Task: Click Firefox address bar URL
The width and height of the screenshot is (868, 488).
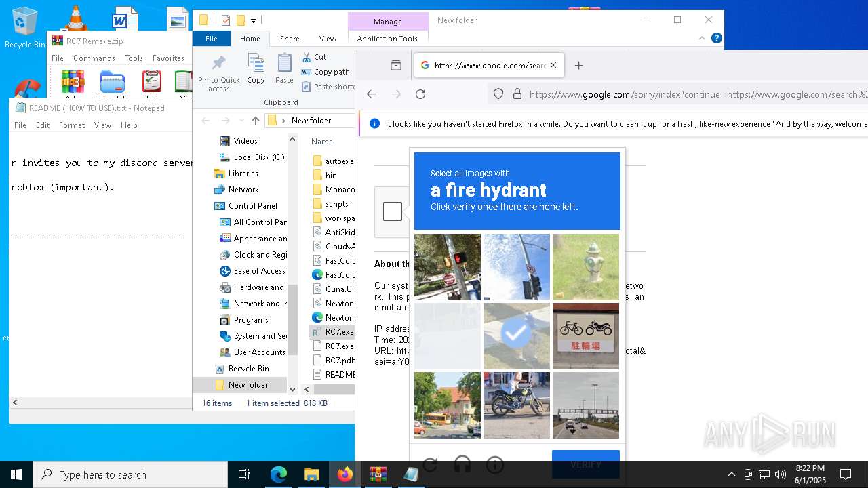Action: (697, 94)
